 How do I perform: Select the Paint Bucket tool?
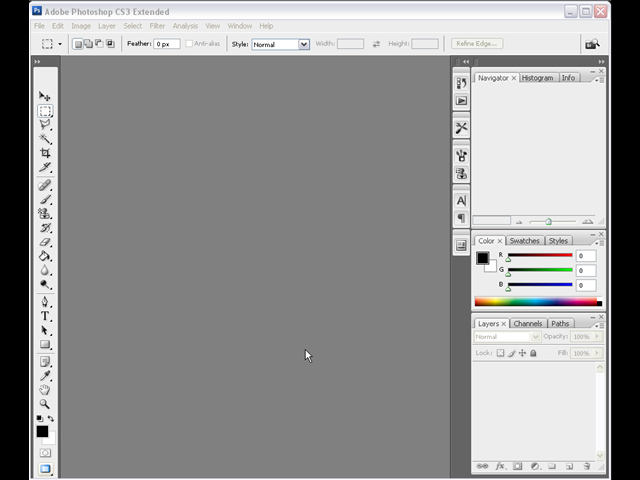(45, 256)
